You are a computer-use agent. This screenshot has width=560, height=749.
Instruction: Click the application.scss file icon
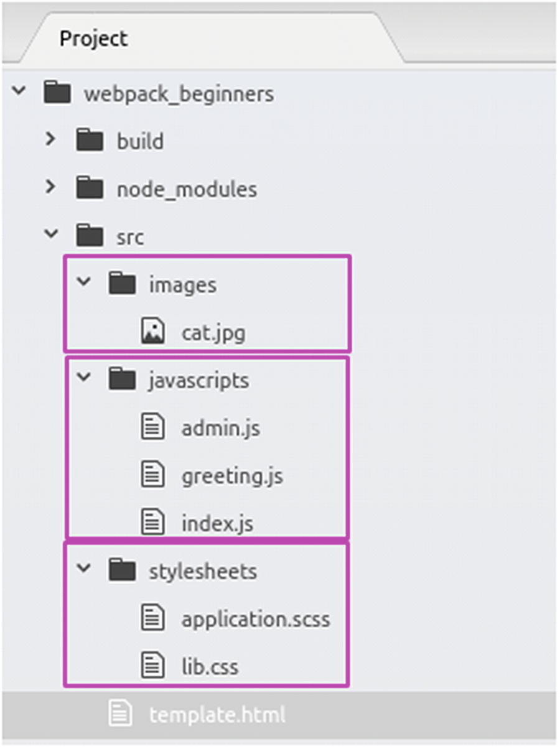coord(152,618)
